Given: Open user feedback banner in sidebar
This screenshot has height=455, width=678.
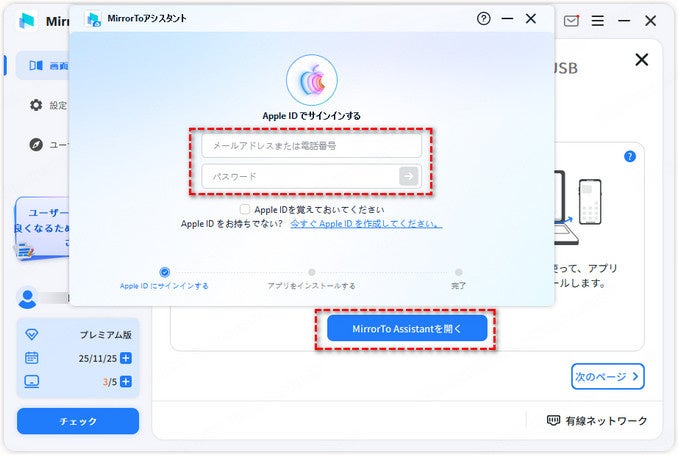Looking at the screenshot, I should (42, 228).
